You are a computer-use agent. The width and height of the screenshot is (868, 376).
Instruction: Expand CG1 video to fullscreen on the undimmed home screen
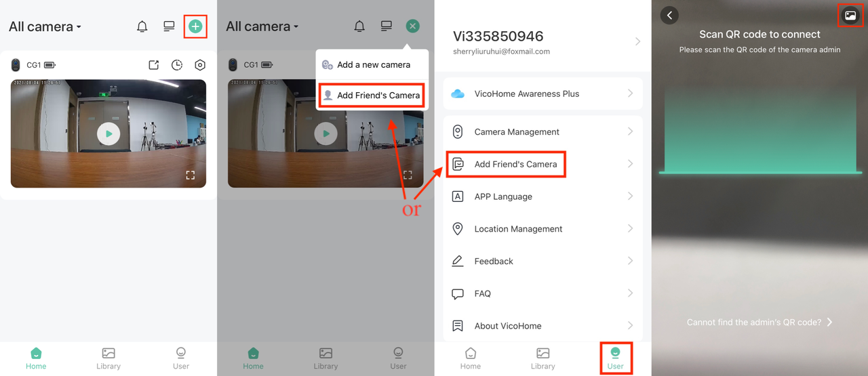[191, 175]
